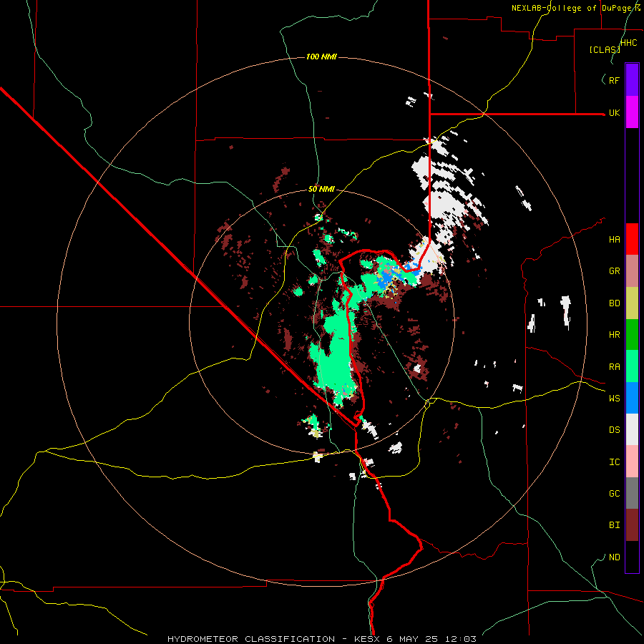Click the 'GC' legend label
The image size is (644, 644).
[614, 493]
